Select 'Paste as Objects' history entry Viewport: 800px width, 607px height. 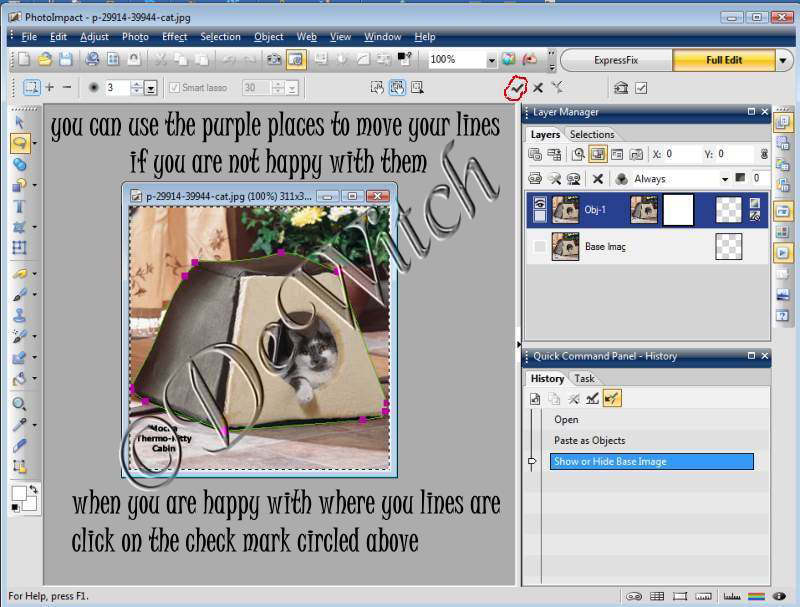[589, 440]
